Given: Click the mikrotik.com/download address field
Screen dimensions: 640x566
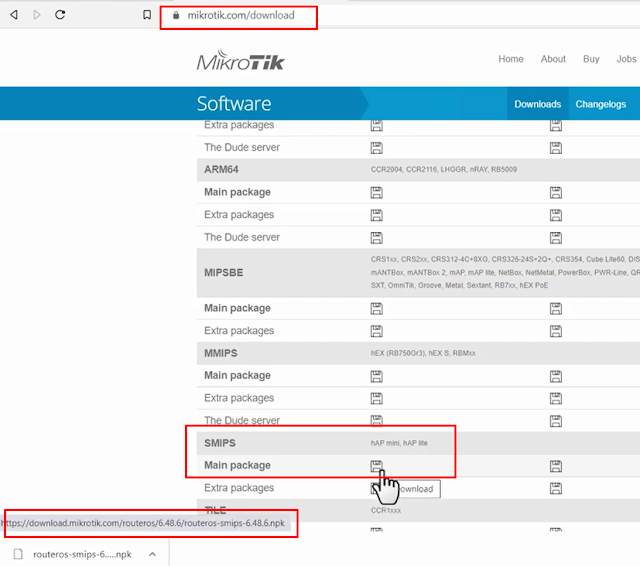Looking at the screenshot, I should coord(240,16).
